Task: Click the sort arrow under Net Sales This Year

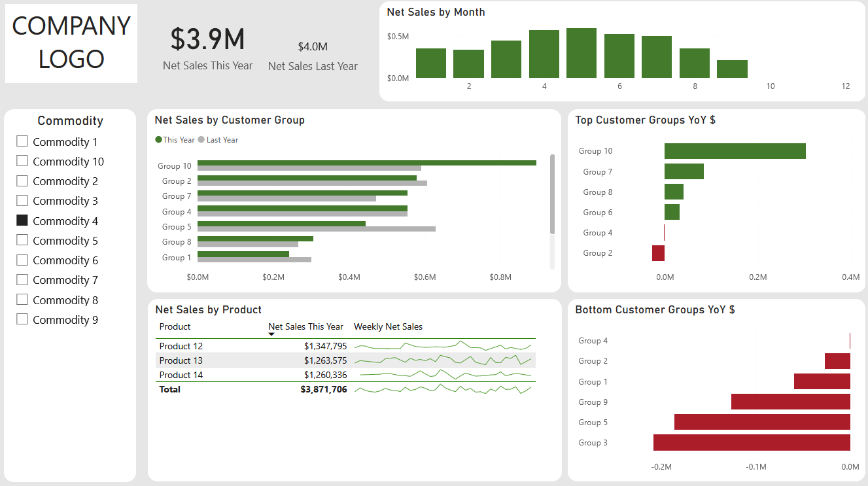Action: 271,334
